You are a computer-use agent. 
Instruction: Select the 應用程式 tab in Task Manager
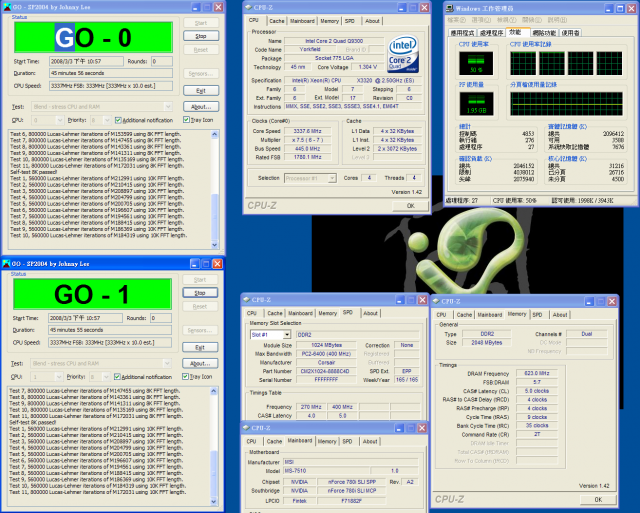coord(462,33)
